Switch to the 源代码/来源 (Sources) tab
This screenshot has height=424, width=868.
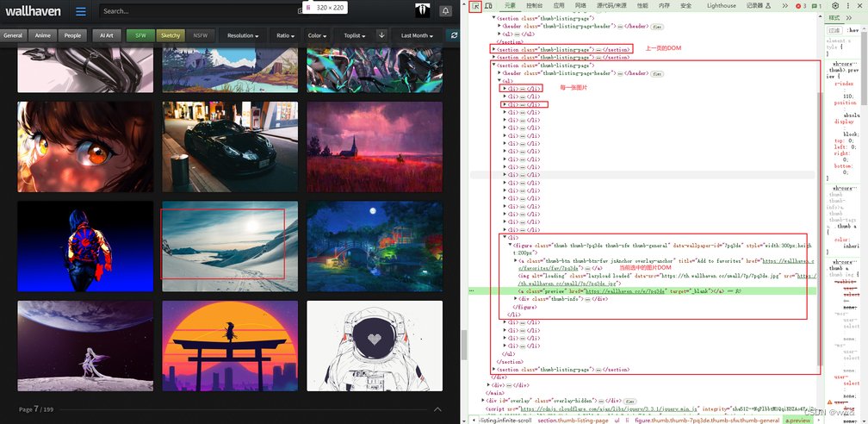point(611,5)
